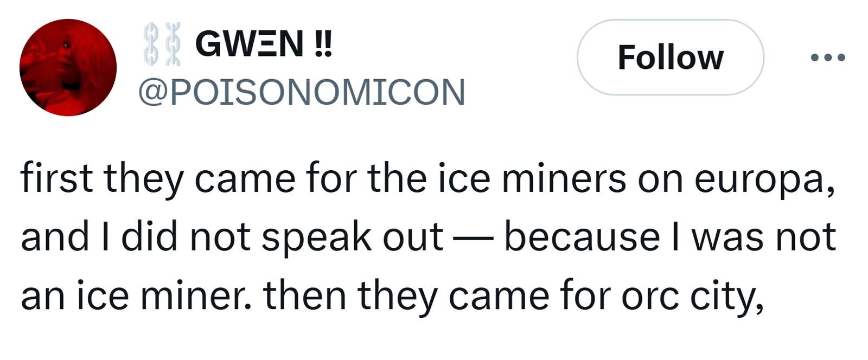Click the double exclamation mark after GWEN

[x=323, y=44]
